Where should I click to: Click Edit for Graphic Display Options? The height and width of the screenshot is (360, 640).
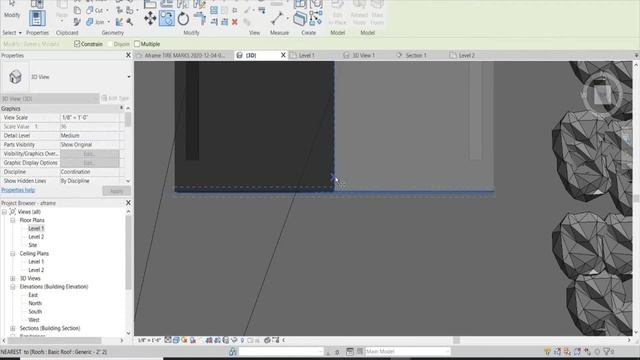(x=90, y=163)
